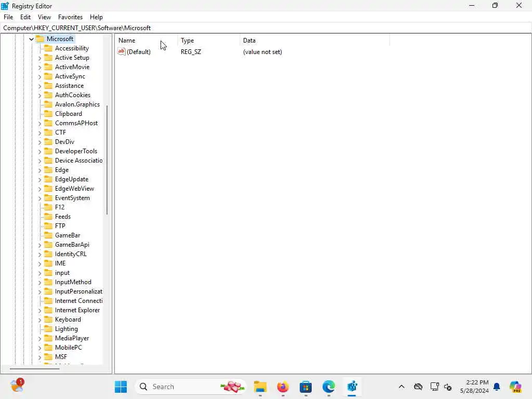The width and height of the screenshot is (532, 399).
Task: Select the EdgeUpdate key
Action: click(x=72, y=179)
